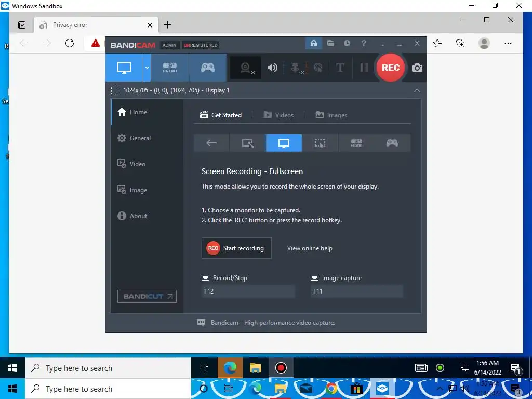This screenshot has height=399, width=532.
Task: Open Video settings in sidebar
Action: click(x=147, y=164)
